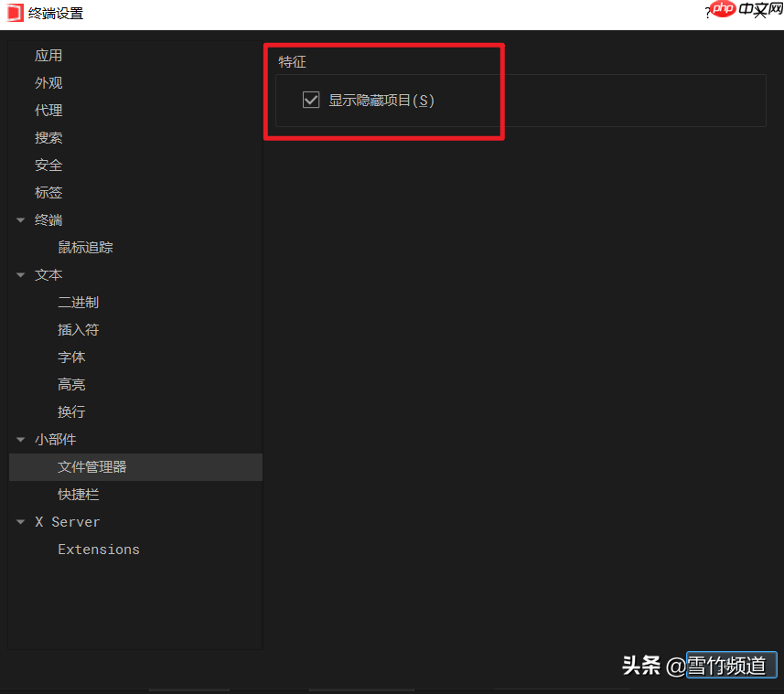Open the 标签 settings page
The height and width of the screenshot is (694, 784).
tap(48, 193)
